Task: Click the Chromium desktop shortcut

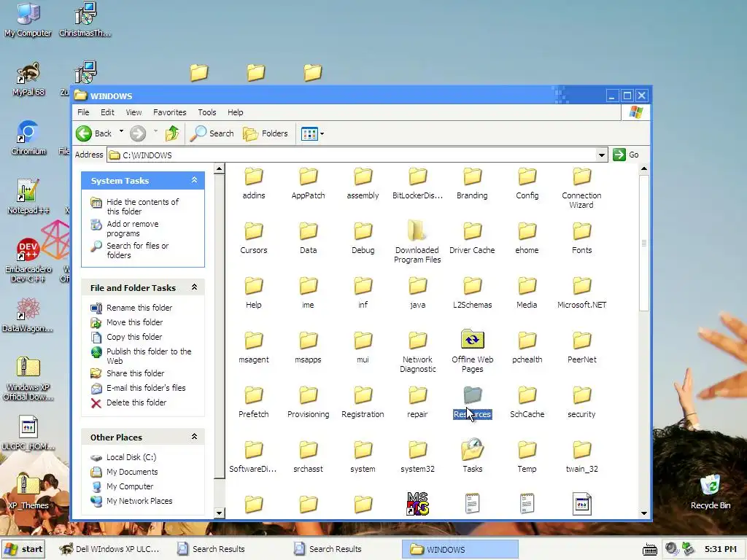Action: click(x=28, y=138)
